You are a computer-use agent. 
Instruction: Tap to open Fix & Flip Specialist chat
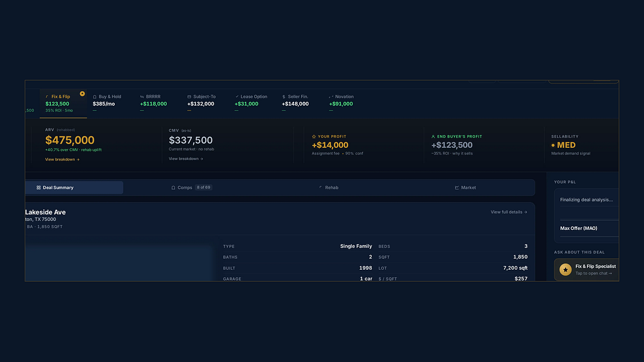coord(587,270)
